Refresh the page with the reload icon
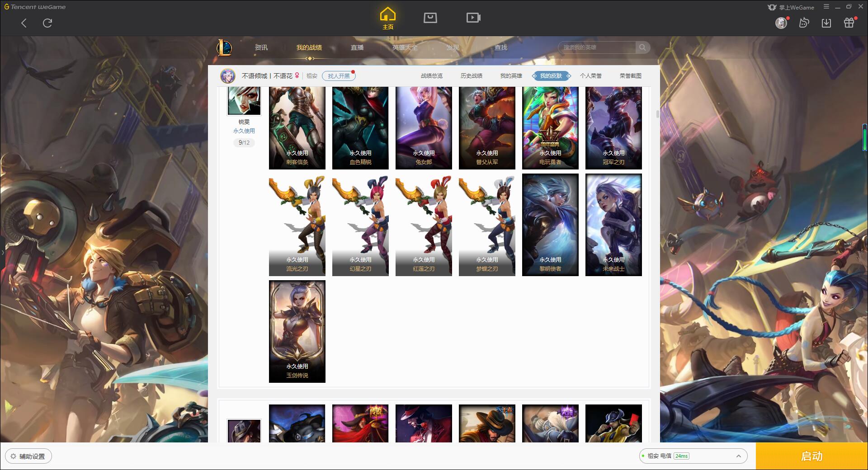This screenshot has height=470, width=868. (x=47, y=23)
